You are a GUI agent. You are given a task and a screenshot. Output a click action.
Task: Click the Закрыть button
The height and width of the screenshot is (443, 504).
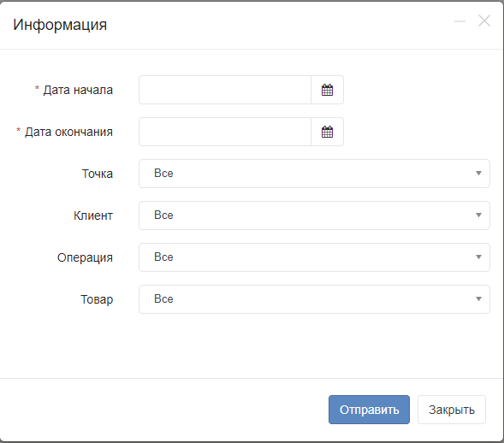pos(452,410)
